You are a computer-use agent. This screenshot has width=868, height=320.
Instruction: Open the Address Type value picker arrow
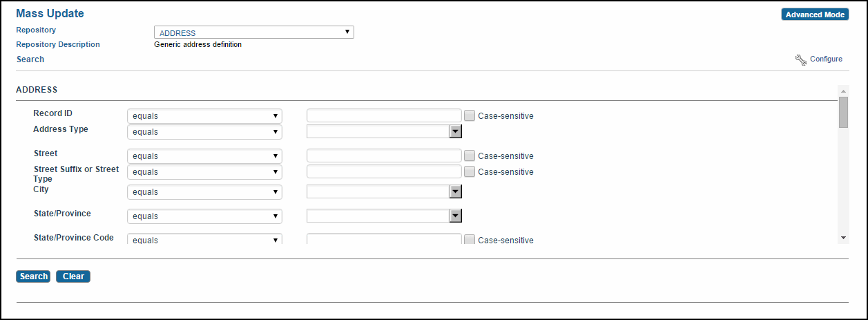455,131
